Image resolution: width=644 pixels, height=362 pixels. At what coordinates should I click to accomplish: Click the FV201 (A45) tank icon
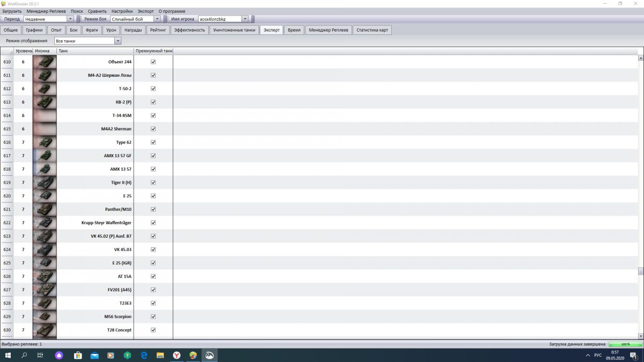tap(45, 290)
